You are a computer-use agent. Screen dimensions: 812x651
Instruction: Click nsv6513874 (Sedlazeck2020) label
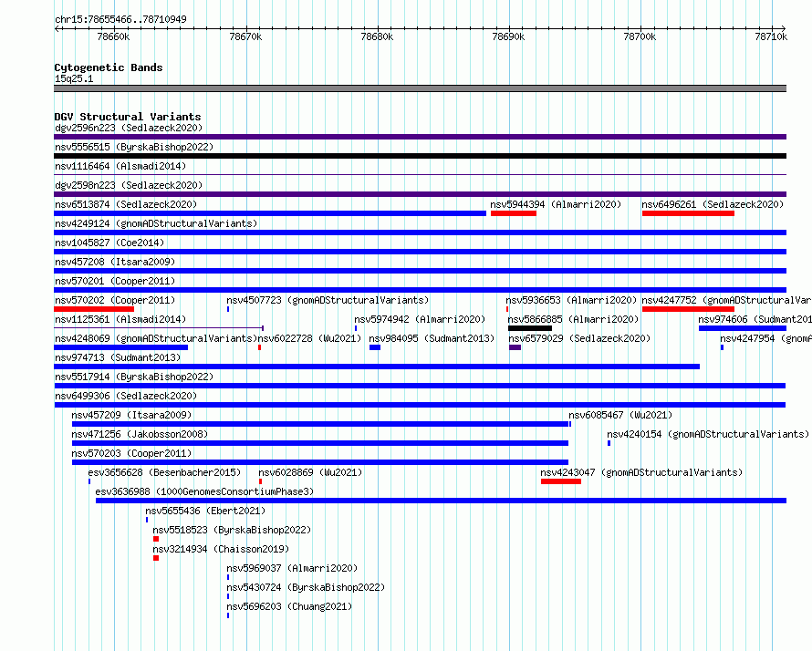pyautogui.click(x=126, y=204)
